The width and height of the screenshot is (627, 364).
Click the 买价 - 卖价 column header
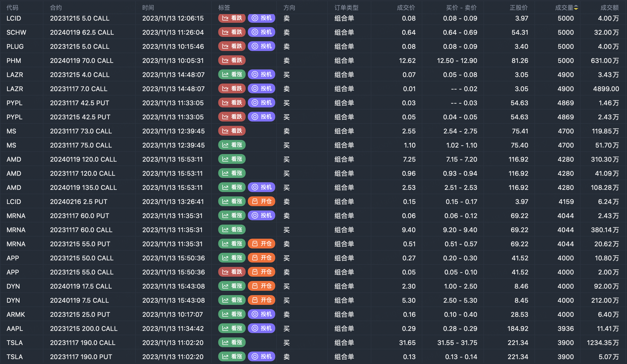461,8
